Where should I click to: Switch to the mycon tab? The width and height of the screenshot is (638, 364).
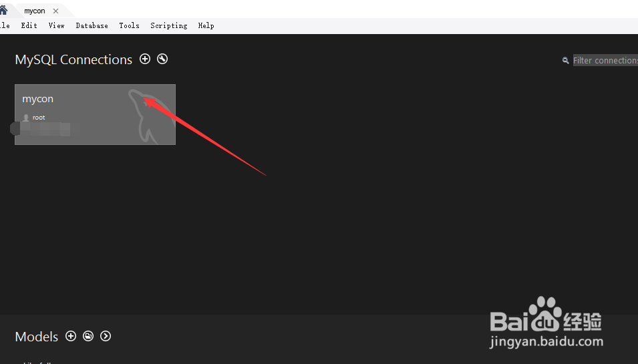point(35,11)
